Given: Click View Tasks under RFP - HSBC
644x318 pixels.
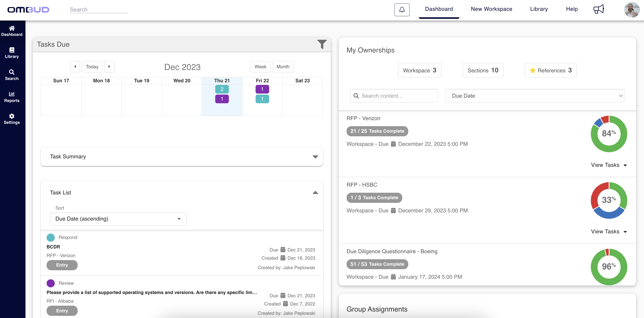Looking at the screenshot, I should tap(609, 231).
